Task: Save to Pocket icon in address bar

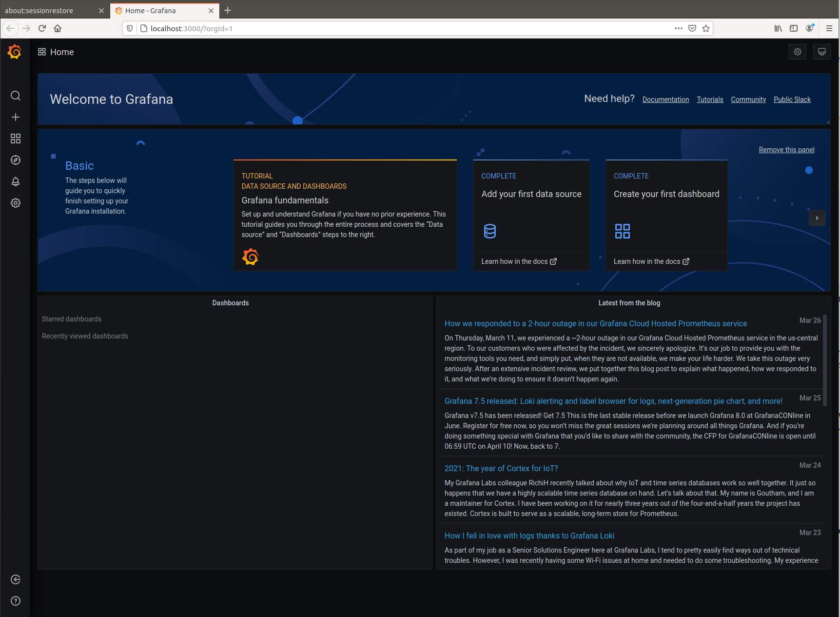Action: (692, 28)
